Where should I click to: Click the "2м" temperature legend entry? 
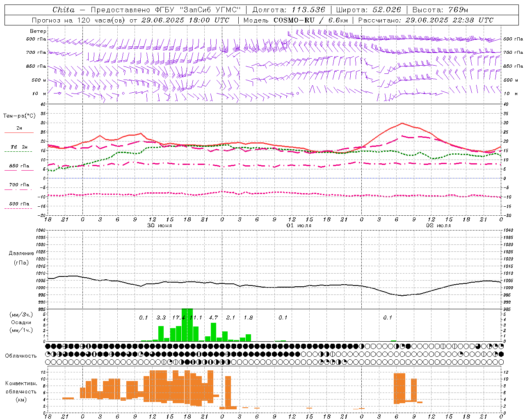pyautogui.click(x=19, y=128)
